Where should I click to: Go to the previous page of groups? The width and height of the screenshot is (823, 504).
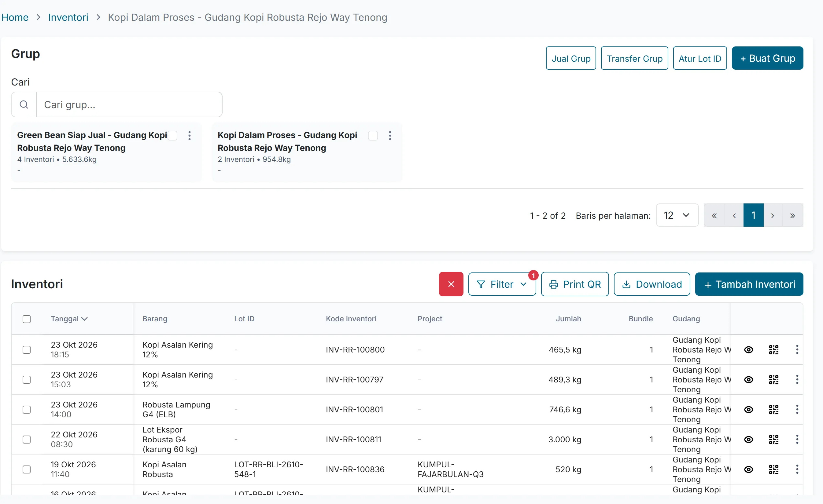[x=734, y=215]
